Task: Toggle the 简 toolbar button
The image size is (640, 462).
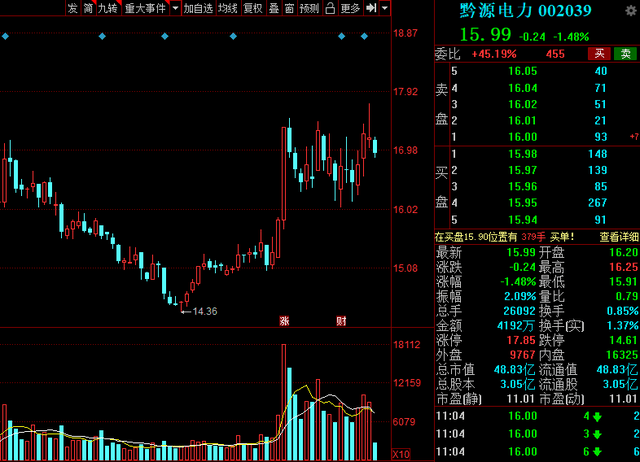Action: click(88, 8)
